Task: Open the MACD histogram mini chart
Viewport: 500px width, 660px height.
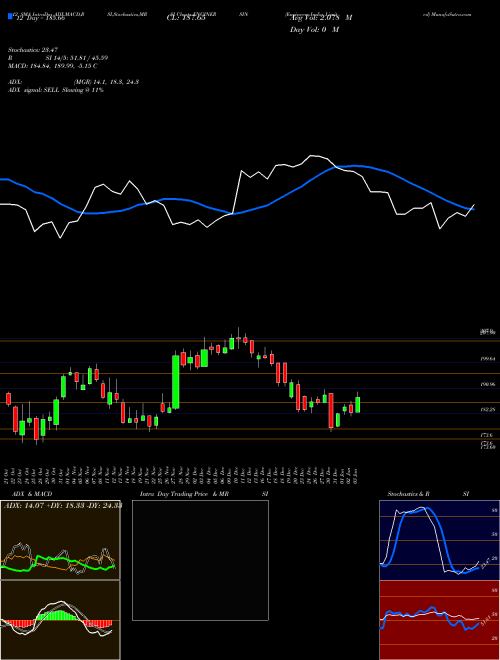Action: pos(60,620)
